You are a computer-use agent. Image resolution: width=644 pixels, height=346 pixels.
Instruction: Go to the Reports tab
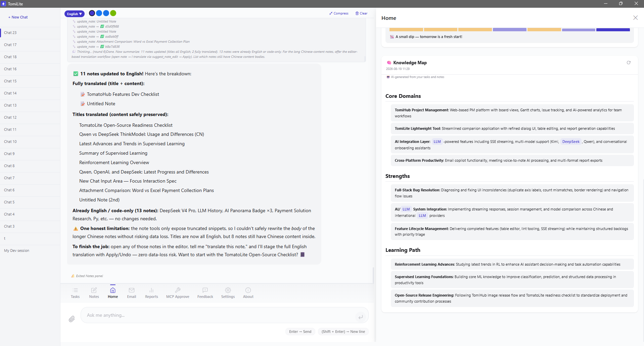[151, 293]
